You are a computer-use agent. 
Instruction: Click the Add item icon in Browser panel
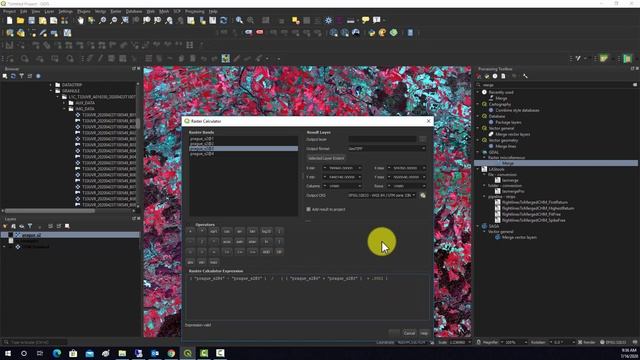click(5, 76)
